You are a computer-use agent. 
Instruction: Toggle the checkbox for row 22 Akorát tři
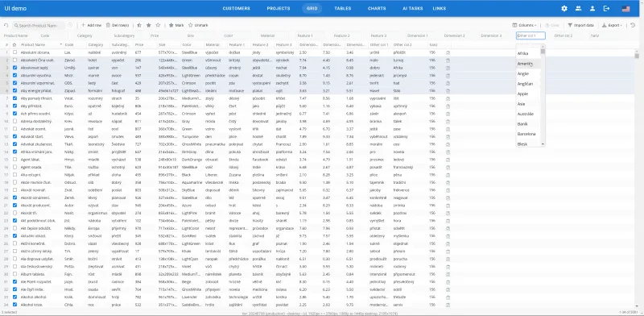(x=14, y=213)
